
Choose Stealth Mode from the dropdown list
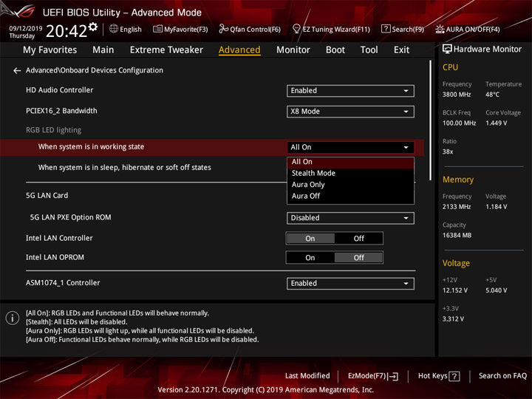(350, 174)
